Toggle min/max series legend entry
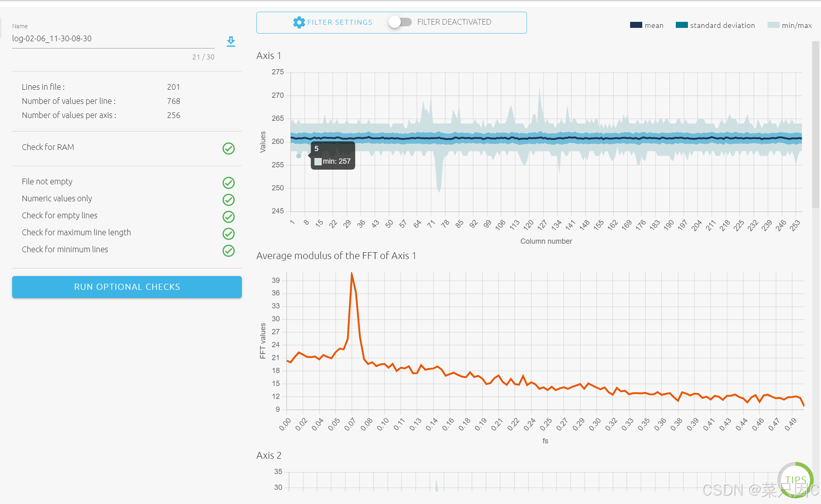 tap(796, 25)
